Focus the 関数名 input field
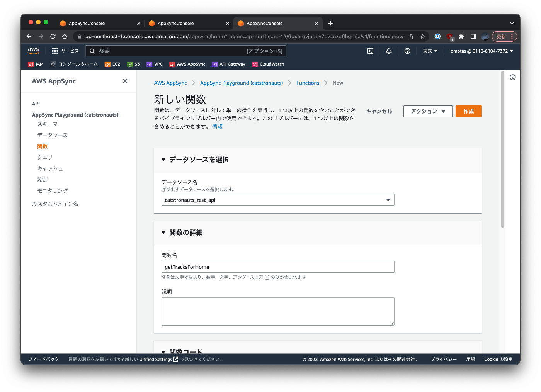Screen dimensions: 541x392 (x=278, y=267)
